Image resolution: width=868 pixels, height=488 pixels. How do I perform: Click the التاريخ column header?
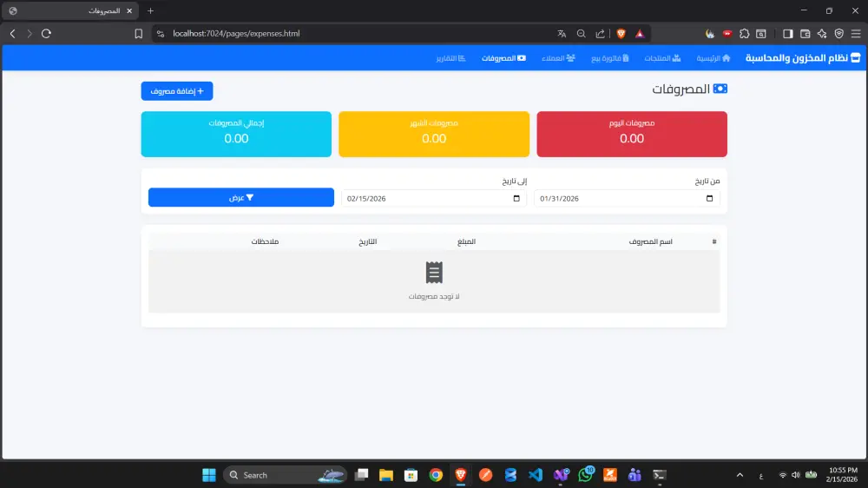pos(367,241)
